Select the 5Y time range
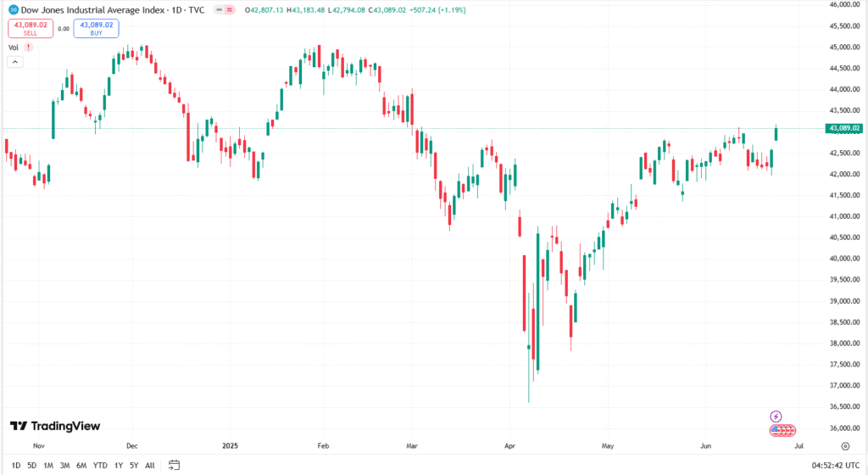868x475 pixels. tap(134, 465)
